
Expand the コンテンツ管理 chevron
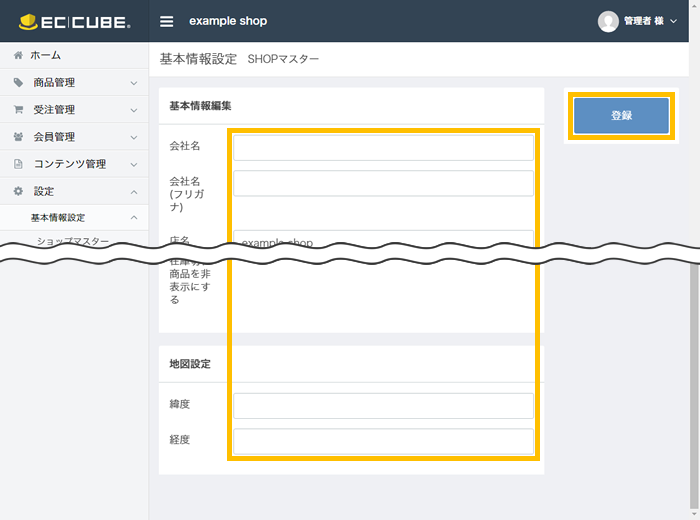[134, 164]
